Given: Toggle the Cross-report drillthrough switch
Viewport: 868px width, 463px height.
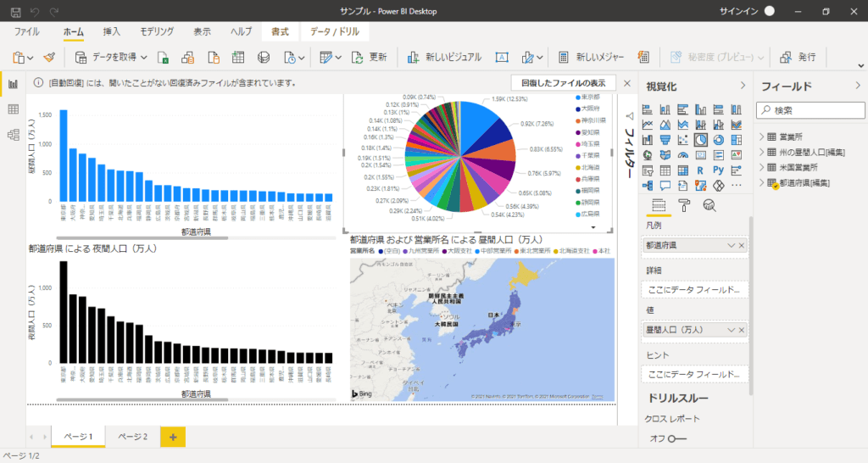Looking at the screenshot, I should pos(676,438).
